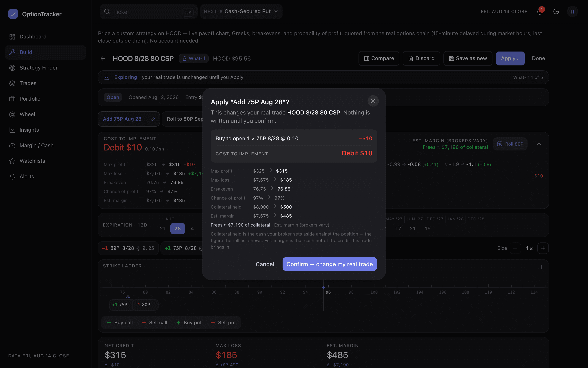Click the Margin / Cash gauge icon
The image size is (588, 368).
[12, 146]
